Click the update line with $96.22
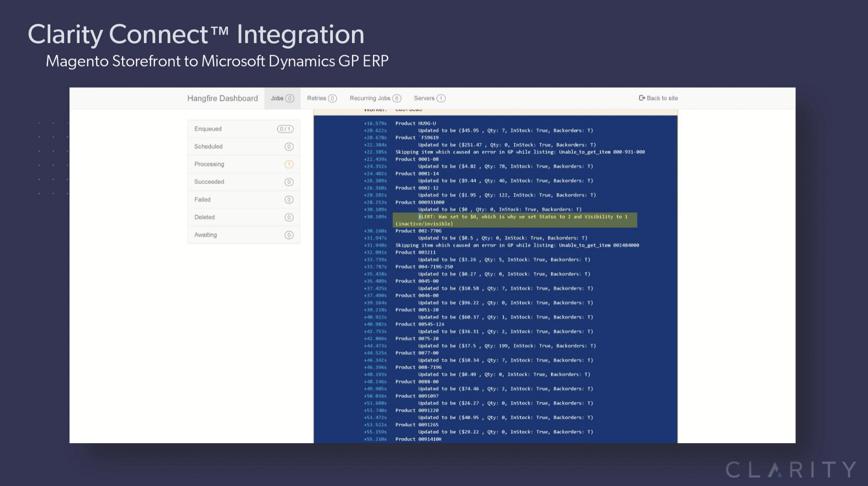Viewport: 868px width, 486px height. tap(505, 303)
